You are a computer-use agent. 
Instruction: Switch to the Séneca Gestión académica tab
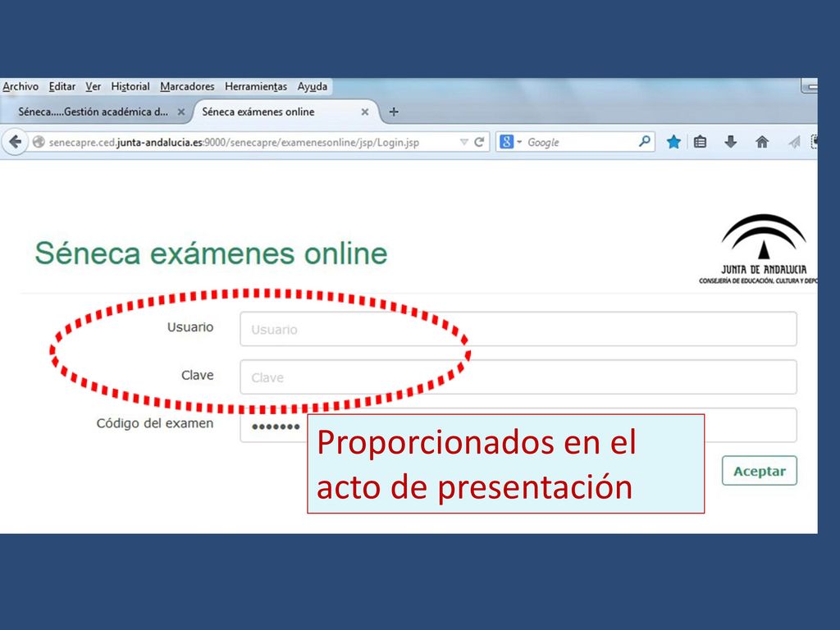94,112
